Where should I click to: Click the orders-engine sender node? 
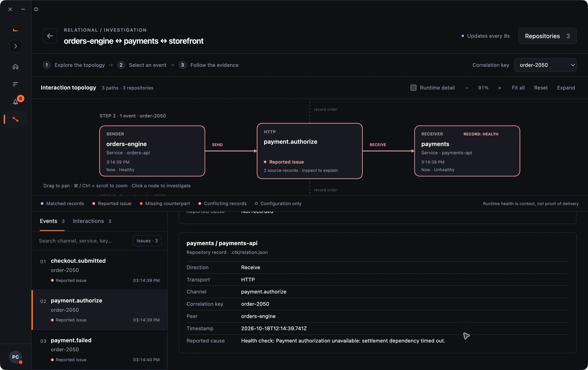coord(152,151)
